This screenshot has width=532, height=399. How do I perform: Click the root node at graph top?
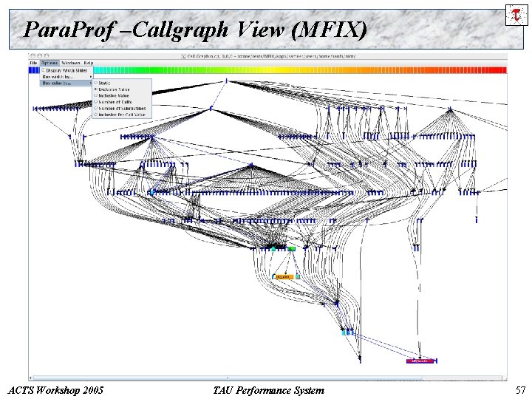(x=226, y=81)
